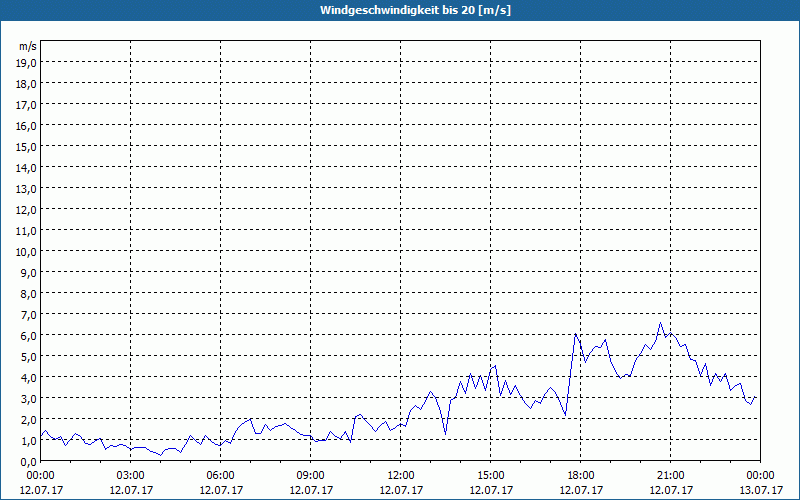Image resolution: width=800 pixels, height=500 pixels.
Task: Select the y-axis value '4,0'
Action: point(30,378)
